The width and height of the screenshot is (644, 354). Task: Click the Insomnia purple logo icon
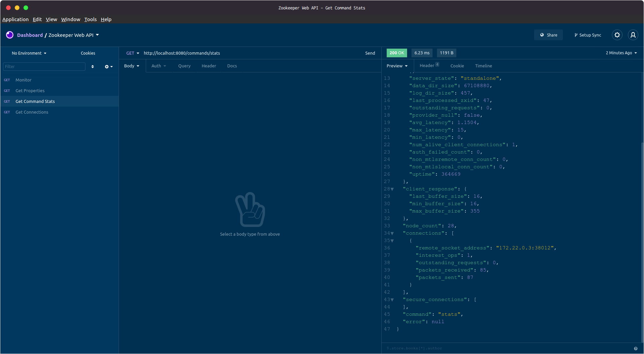click(10, 35)
